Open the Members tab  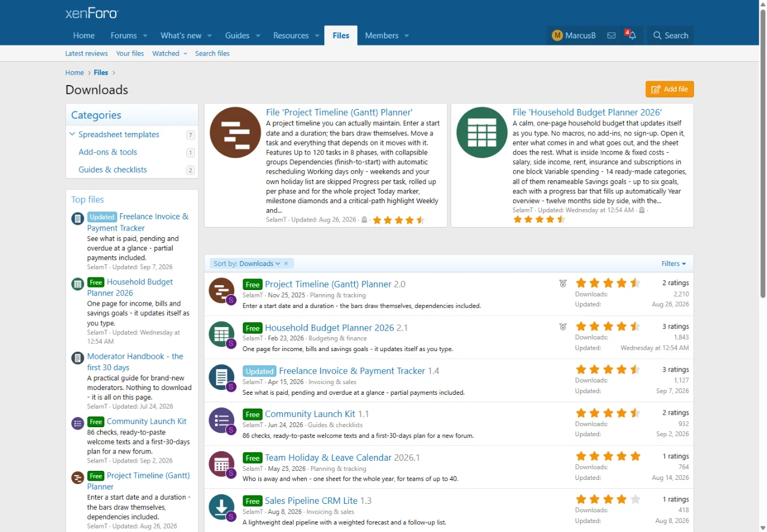coord(382,35)
